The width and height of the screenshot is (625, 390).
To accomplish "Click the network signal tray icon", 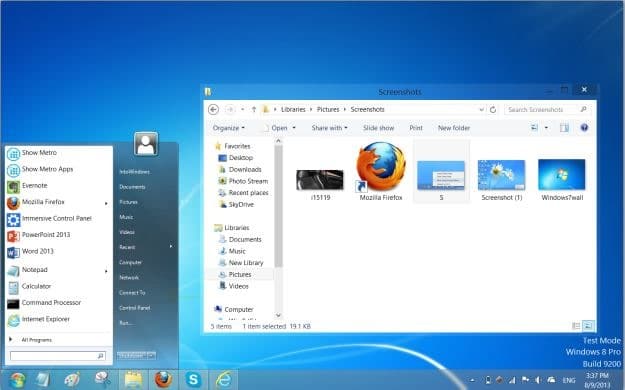I will 512,380.
